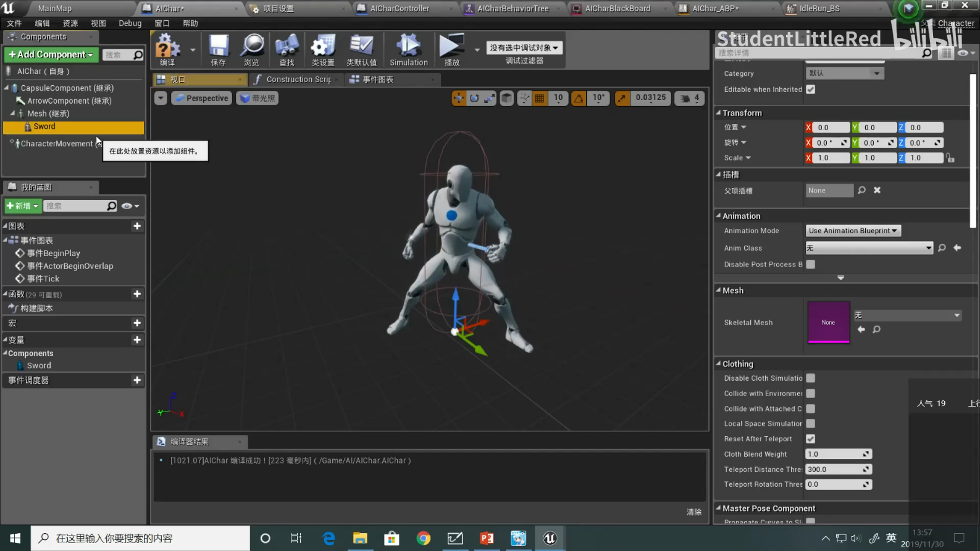The image size is (980, 551).
Task: Use selected asset arrow for Skeletal Mesh
Action: (x=861, y=329)
